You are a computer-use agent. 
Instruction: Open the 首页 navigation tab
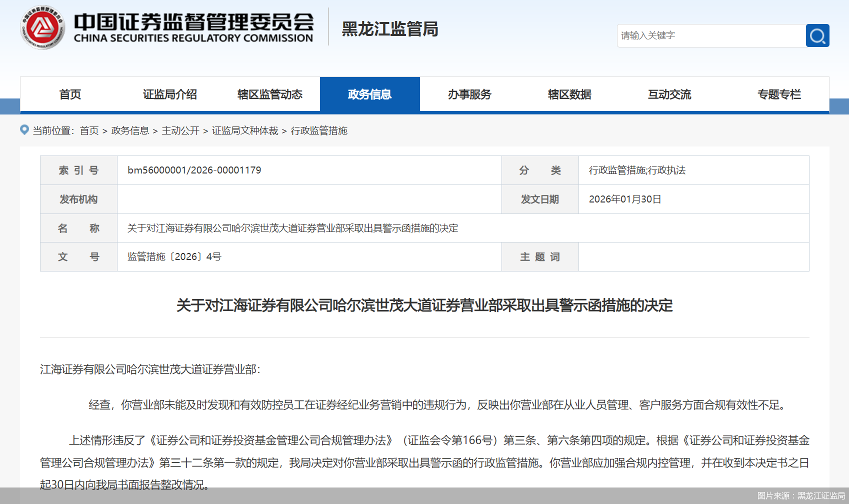tap(69, 94)
